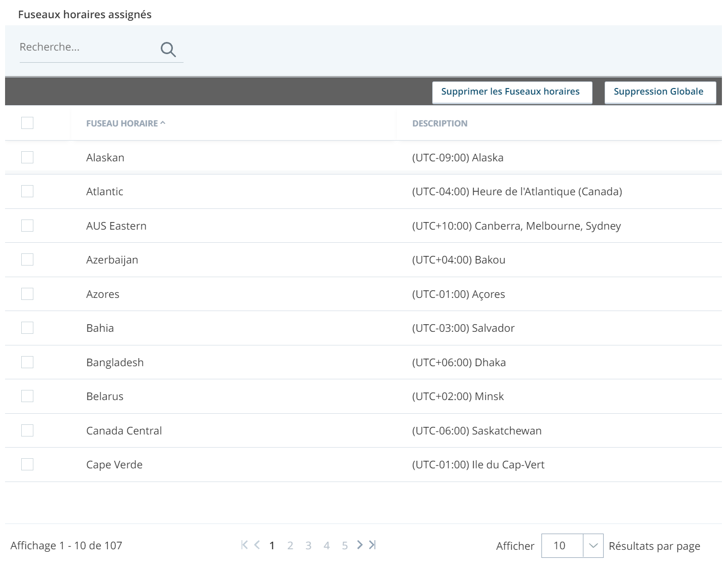This screenshot has height=569, width=728.
Task: Click the (UTC-09:00) Alaska description
Action: click(458, 157)
